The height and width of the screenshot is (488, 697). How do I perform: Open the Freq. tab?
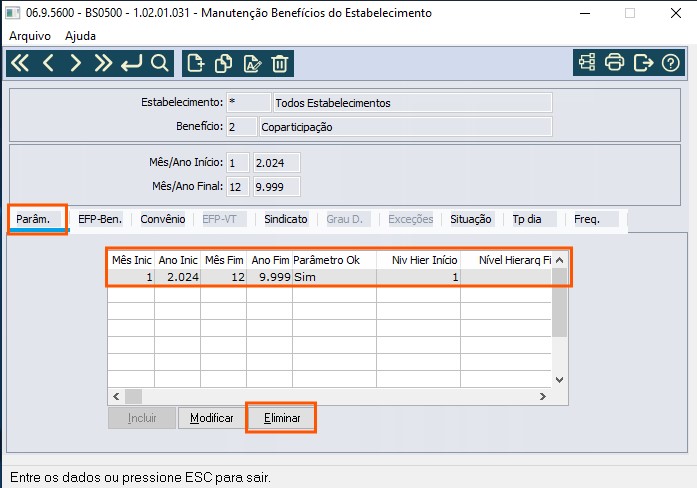tap(595, 219)
